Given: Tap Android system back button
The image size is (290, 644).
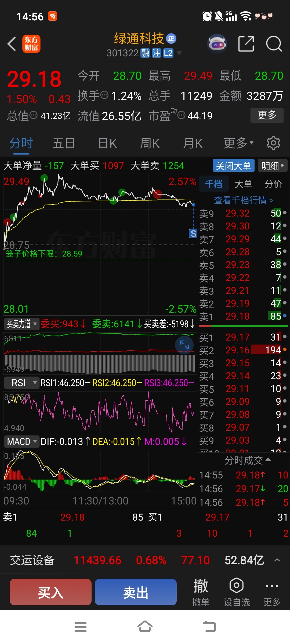Looking at the screenshot, I should (x=209, y=627).
